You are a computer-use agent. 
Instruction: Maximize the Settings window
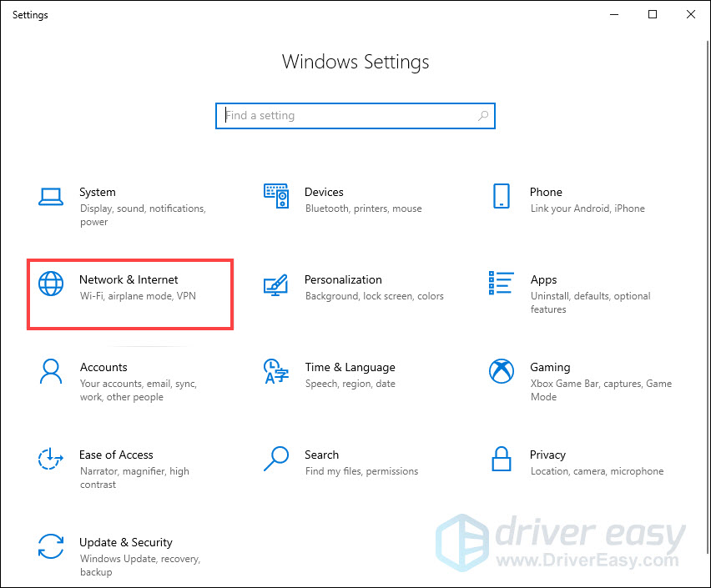click(x=653, y=14)
